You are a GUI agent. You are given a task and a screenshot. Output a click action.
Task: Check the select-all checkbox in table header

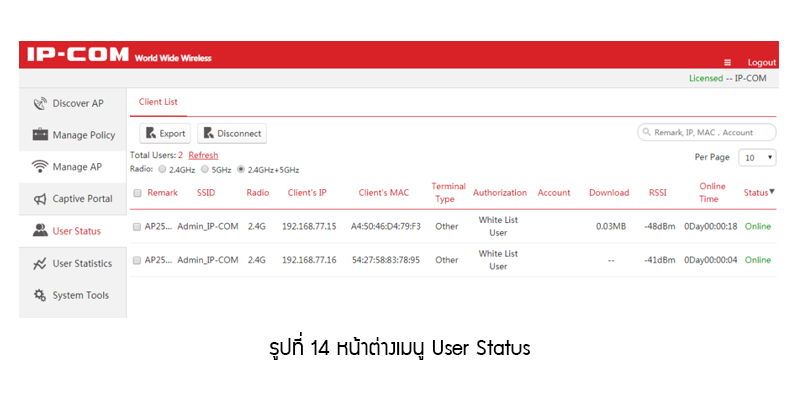click(x=137, y=193)
